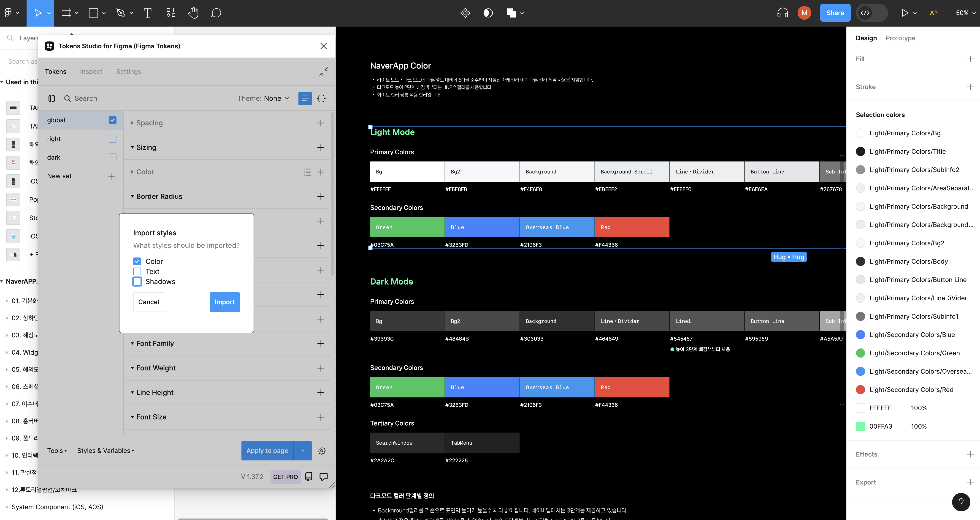The width and height of the screenshot is (980, 520).
Task: Switch to JSON view in Tokens
Action: [x=322, y=99]
